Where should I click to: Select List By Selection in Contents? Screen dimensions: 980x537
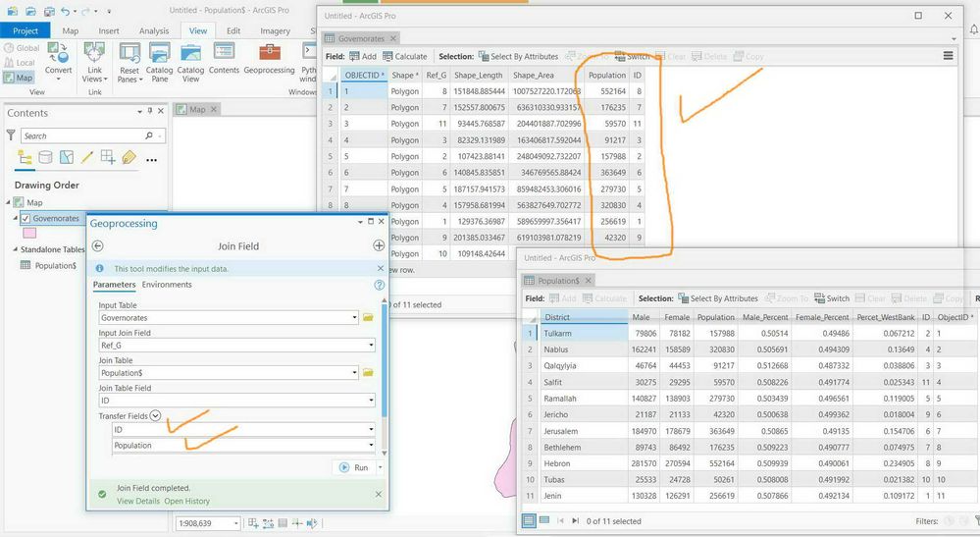tap(67, 157)
